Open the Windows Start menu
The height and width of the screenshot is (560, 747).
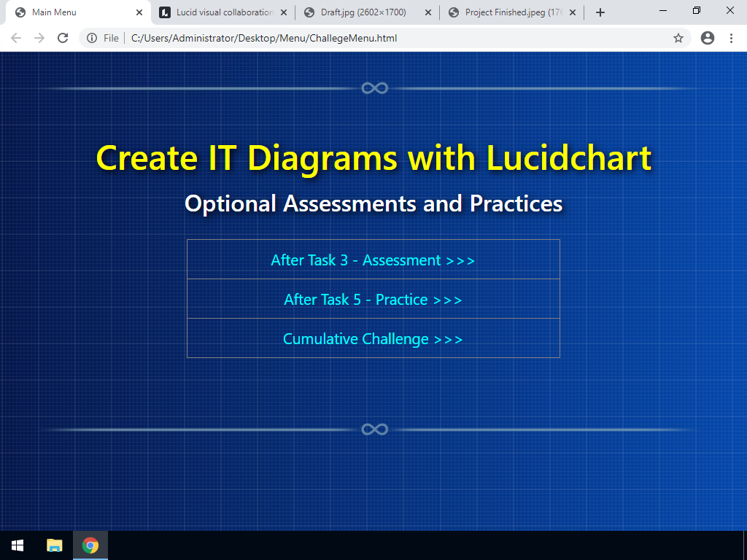click(x=18, y=545)
